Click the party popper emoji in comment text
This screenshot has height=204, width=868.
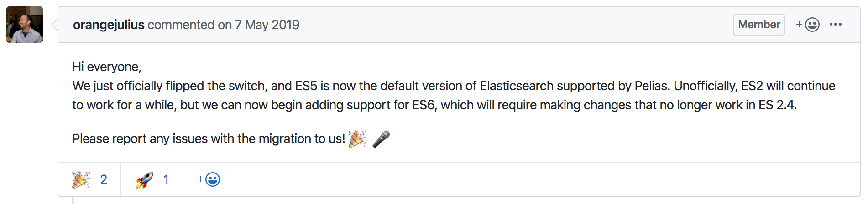[x=357, y=138]
